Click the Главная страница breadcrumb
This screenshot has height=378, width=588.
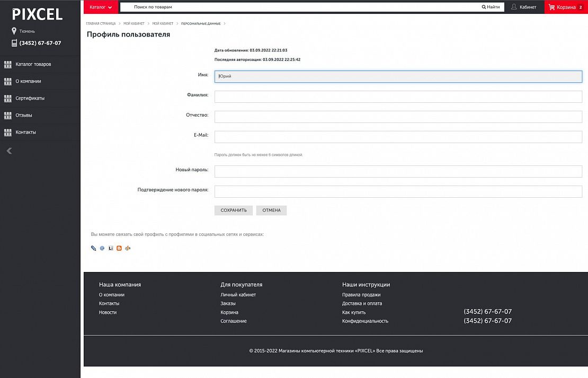[101, 24]
